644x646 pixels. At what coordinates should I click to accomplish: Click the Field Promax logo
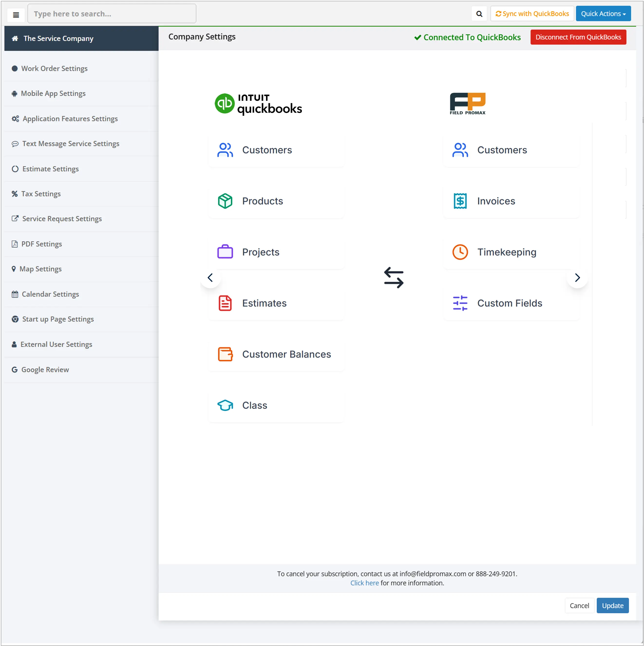(x=468, y=104)
